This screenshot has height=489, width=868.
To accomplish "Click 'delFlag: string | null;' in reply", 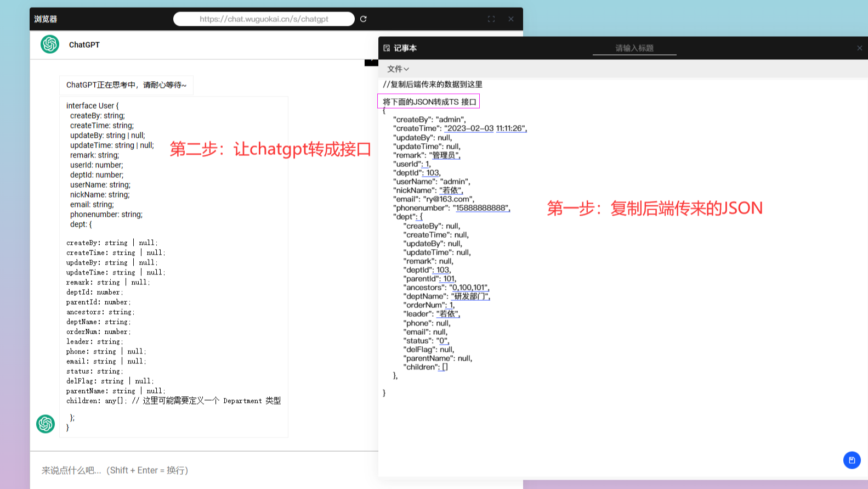I will pos(110,381).
